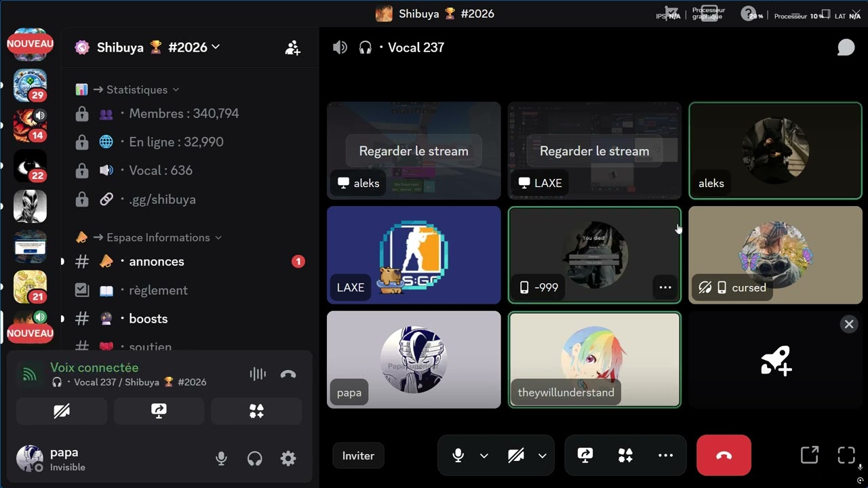
Task: Click the speaker icon beside Vocal 237 title
Action: coord(340,47)
